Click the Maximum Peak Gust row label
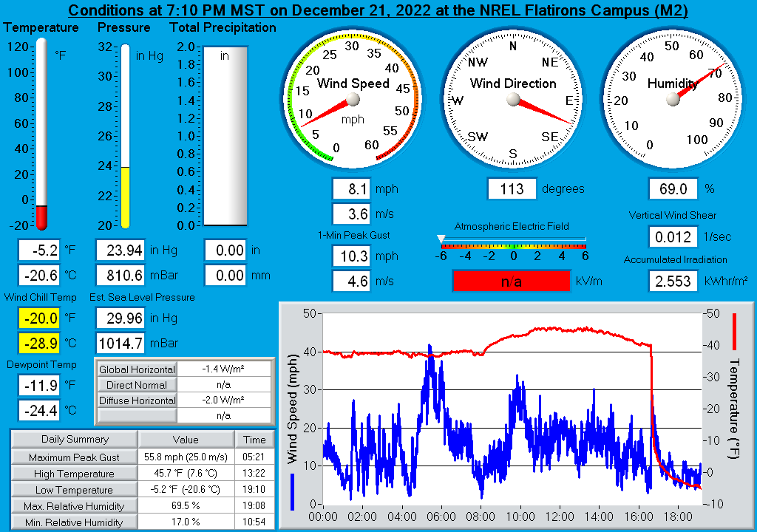The height and width of the screenshot is (532, 757). pyautogui.click(x=75, y=457)
